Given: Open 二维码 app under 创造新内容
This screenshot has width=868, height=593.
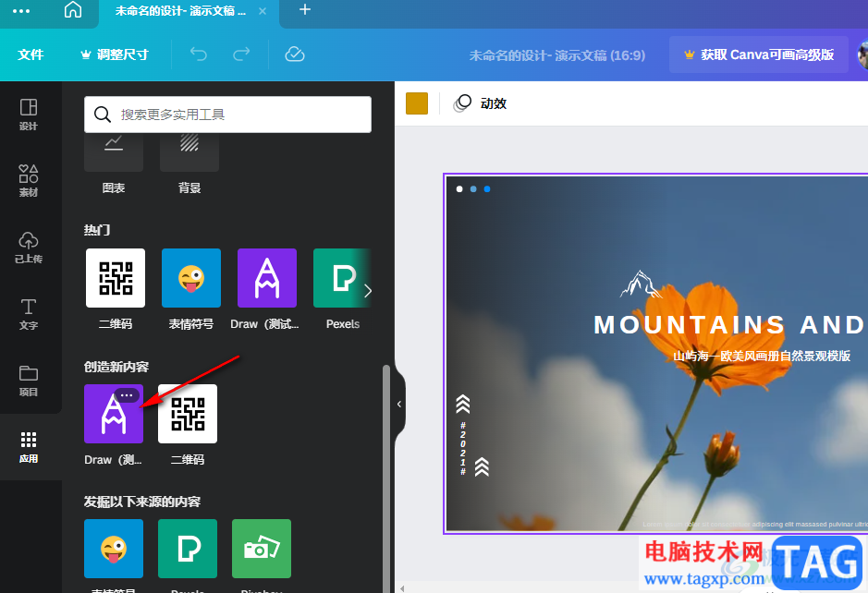Looking at the screenshot, I should coord(188,414).
